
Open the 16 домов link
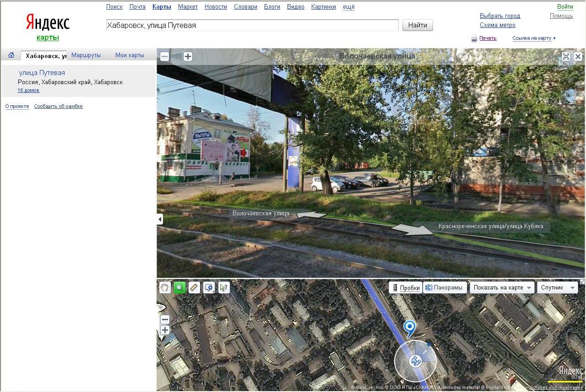click(28, 91)
